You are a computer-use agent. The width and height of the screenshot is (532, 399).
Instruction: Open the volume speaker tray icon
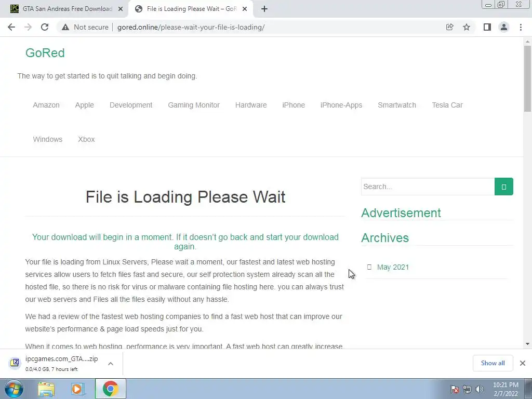click(x=480, y=389)
